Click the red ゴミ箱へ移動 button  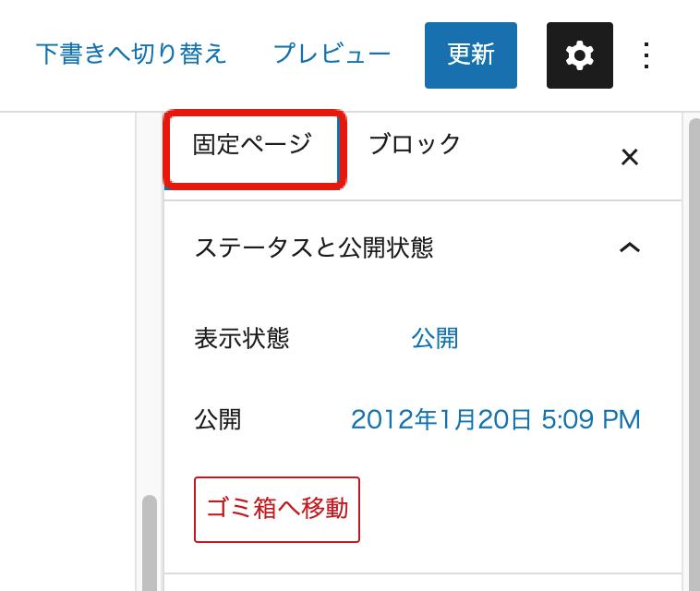point(277,509)
